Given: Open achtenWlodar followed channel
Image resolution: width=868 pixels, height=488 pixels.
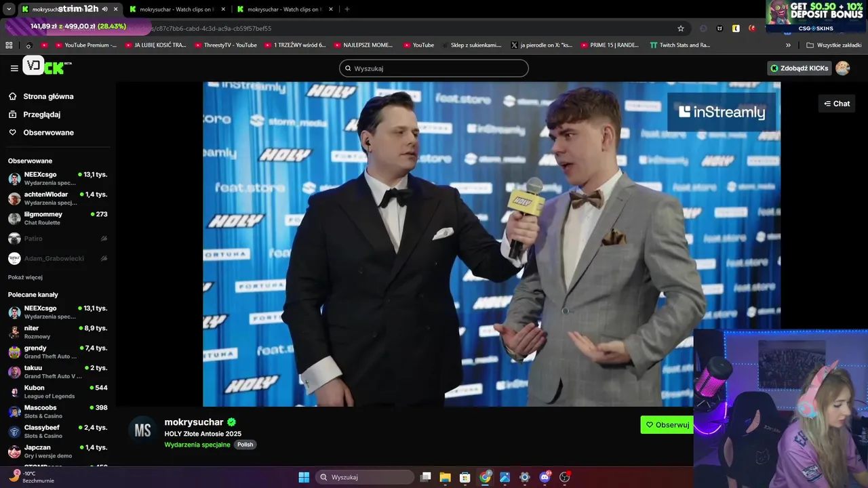Looking at the screenshot, I should coord(58,198).
